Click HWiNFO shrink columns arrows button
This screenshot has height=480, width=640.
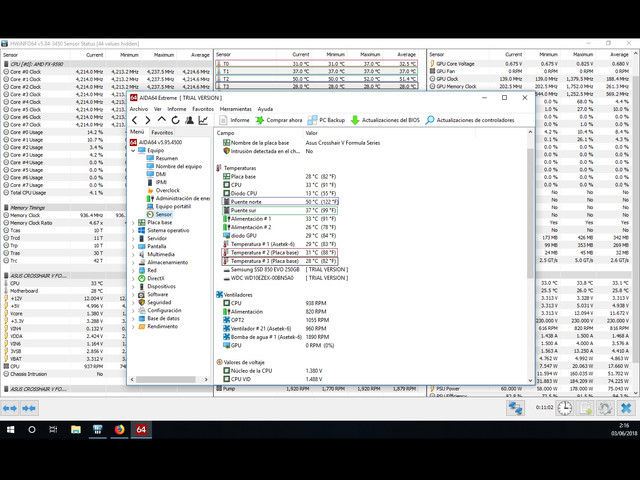click(29, 408)
